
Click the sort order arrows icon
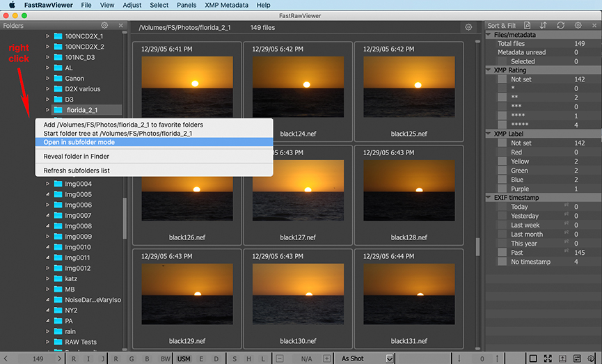[543, 26]
